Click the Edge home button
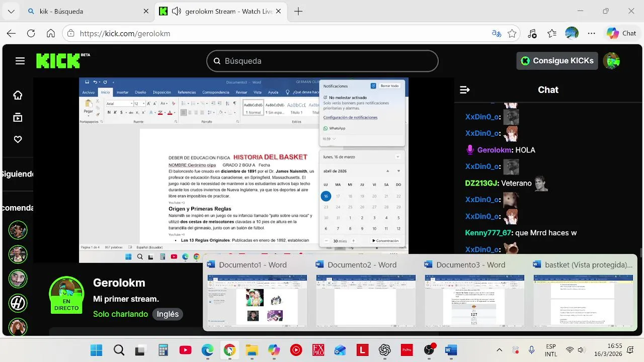Image resolution: width=644 pixels, height=362 pixels. click(x=51, y=33)
